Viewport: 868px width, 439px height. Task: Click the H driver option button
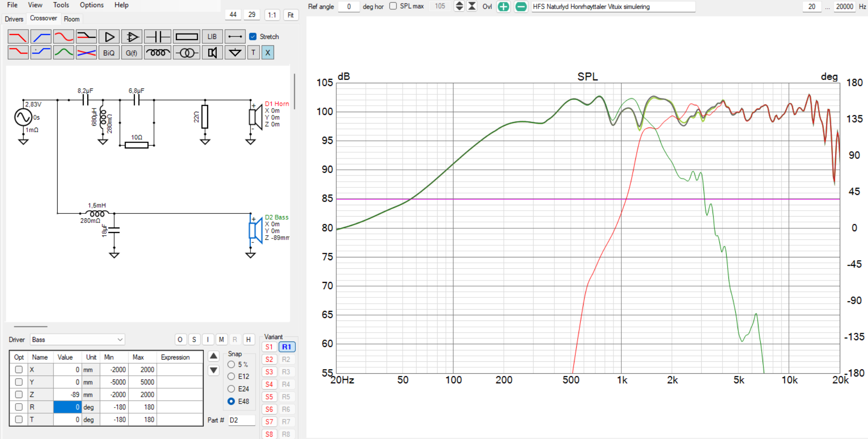pyautogui.click(x=248, y=340)
